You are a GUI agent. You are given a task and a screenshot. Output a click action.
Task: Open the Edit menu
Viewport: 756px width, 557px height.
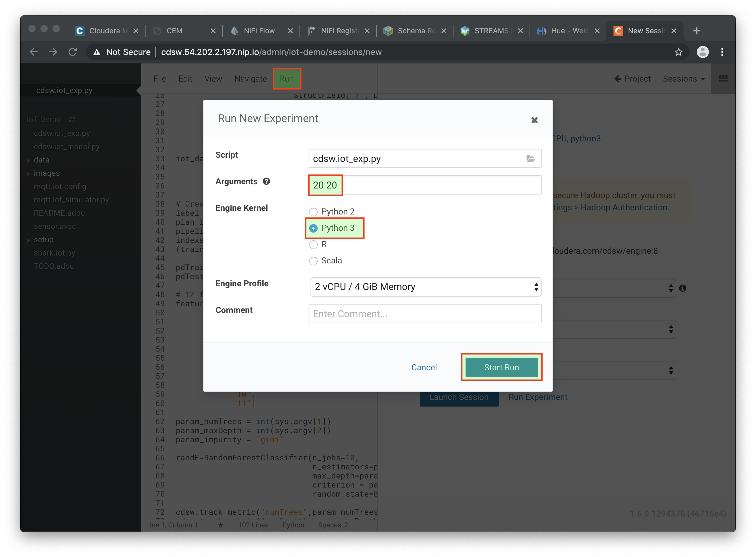point(185,79)
